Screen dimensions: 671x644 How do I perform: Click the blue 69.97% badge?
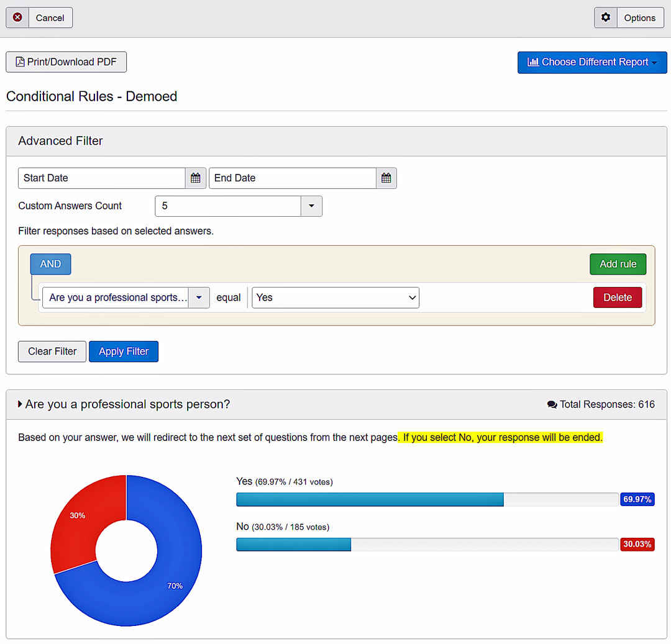(637, 499)
